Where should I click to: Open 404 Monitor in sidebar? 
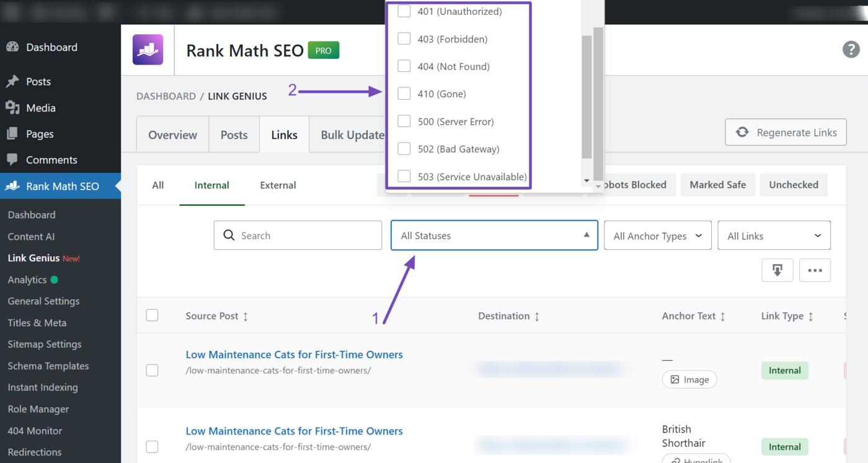(35, 431)
